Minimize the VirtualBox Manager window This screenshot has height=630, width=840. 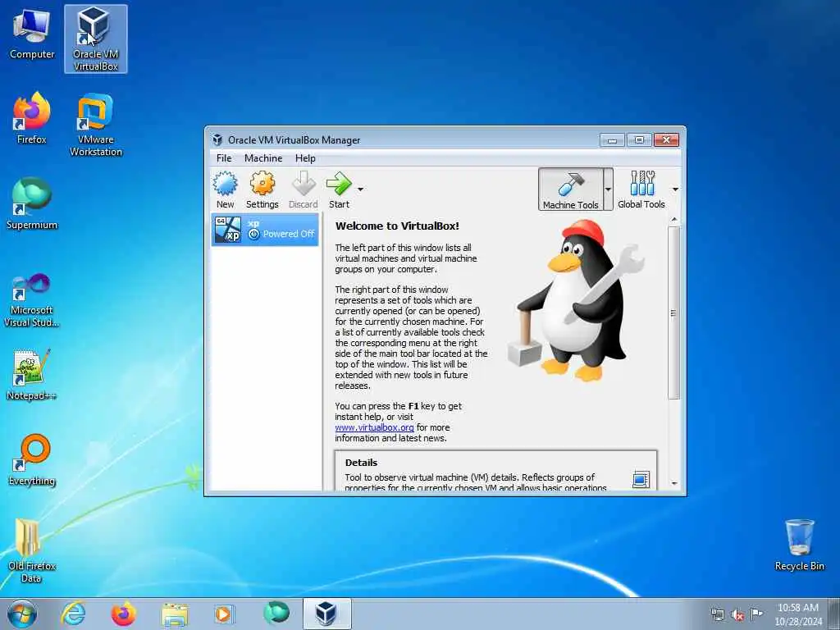[x=612, y=139]
